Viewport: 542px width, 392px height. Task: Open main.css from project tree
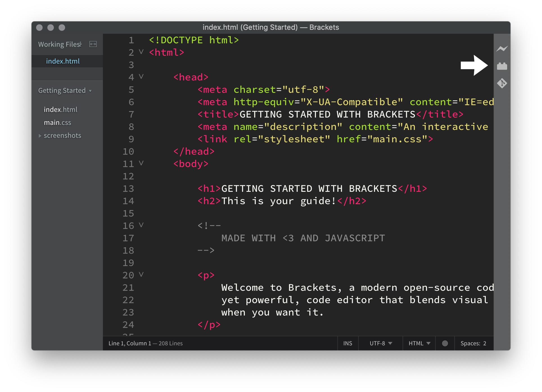tap(57, 123)
